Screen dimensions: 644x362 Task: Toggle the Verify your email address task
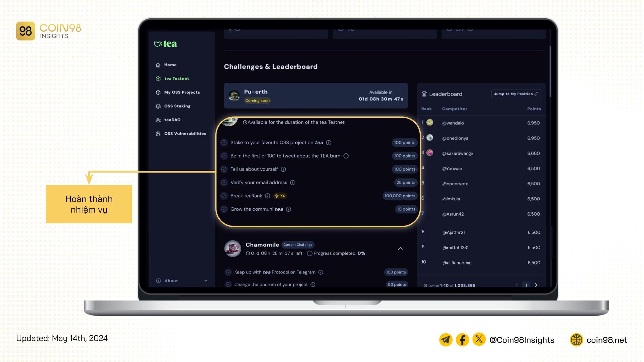click(224, 182)
